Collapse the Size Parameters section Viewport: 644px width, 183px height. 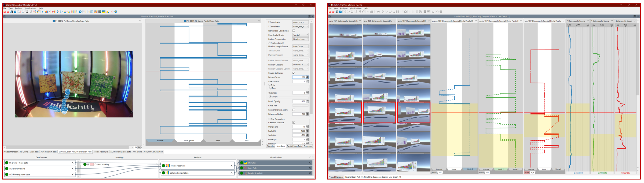tap(269, 119)
